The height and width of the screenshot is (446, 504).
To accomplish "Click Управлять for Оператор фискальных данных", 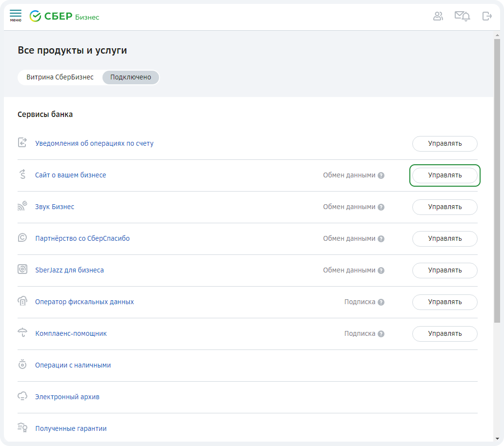I will 445,302.
